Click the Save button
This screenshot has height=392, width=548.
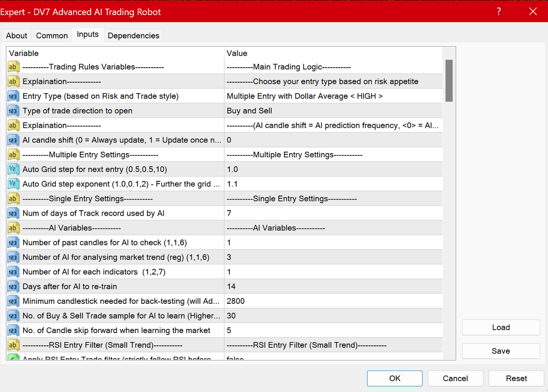(x=501, y=351)
